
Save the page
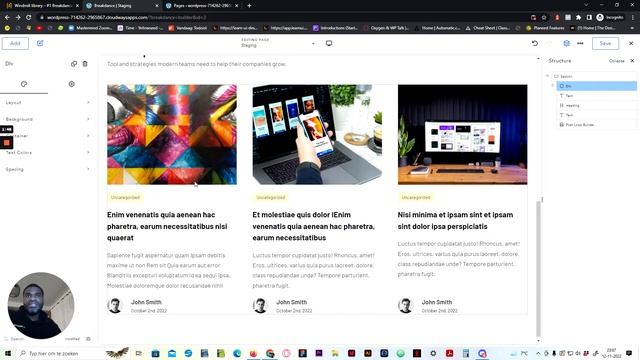pos(605,43)
